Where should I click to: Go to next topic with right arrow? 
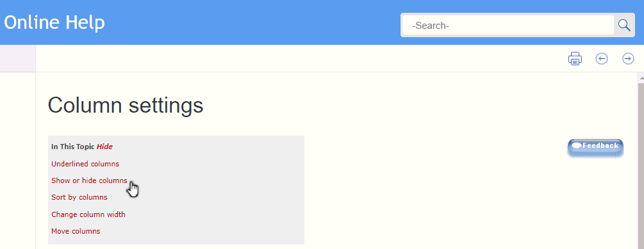[629, 59]
